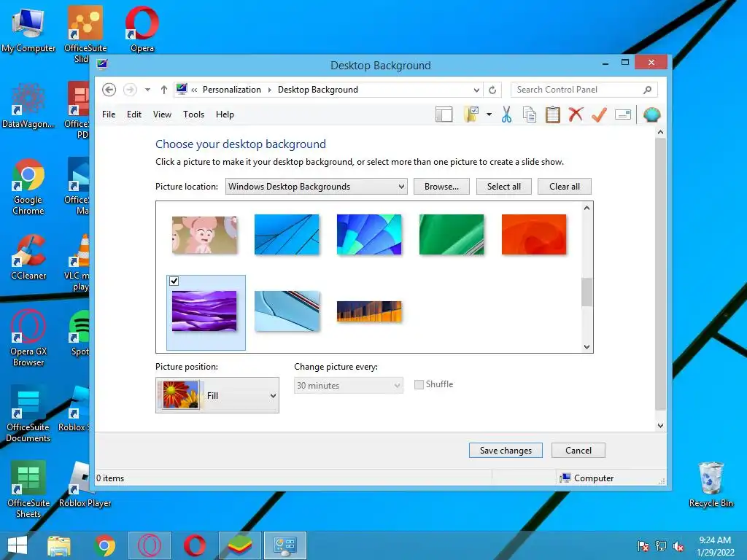Viewport: 747px width, 560px height.
Task: Click the Save changes button
Action: (506, 451)
